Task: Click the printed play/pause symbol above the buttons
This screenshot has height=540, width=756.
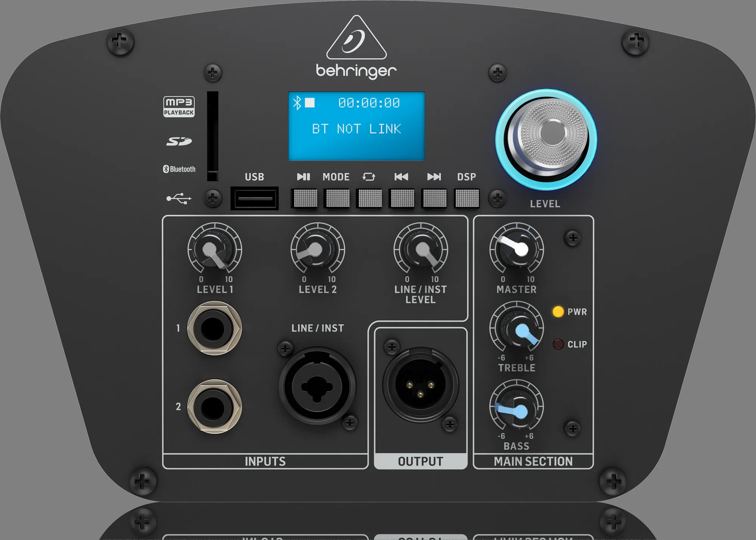Action: pyautogui.click(x=304, y=177)
